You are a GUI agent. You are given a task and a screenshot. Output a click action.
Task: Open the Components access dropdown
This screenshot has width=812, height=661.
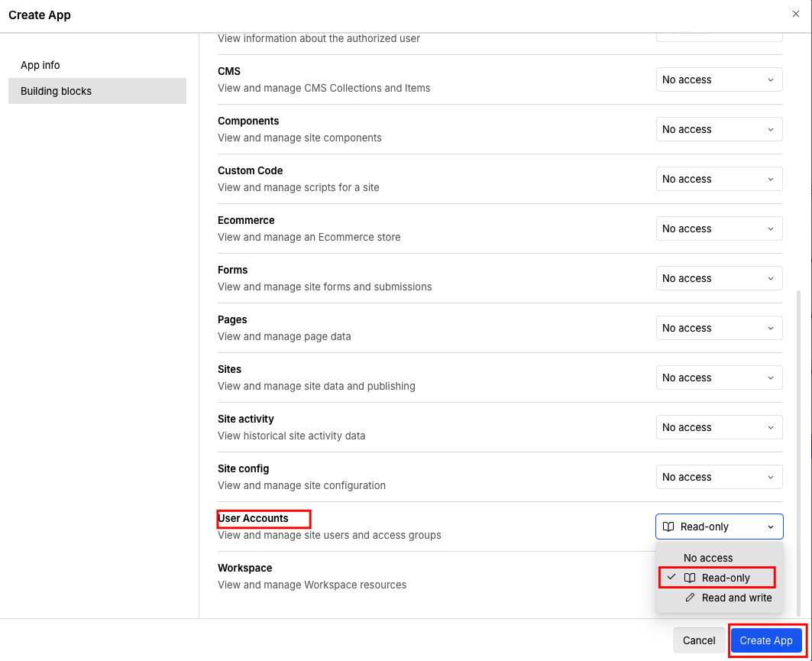(719, 129)
